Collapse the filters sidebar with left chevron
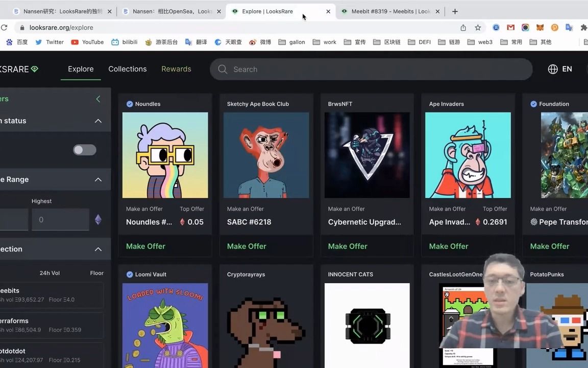Image resolution: width=588 pixels, height=368 pixels. [x=98, y=99]
